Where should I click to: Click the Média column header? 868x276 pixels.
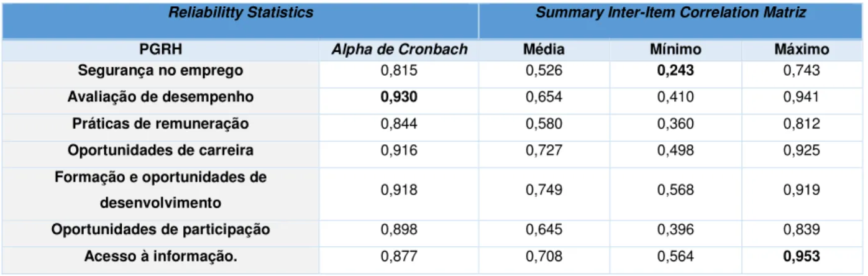[x=542, y=49]
